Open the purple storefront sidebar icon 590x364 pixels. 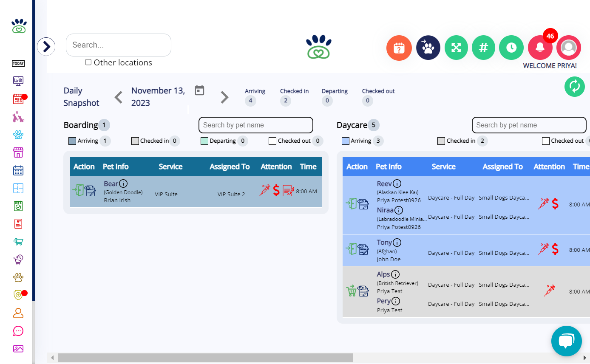[x=18, y=153]
